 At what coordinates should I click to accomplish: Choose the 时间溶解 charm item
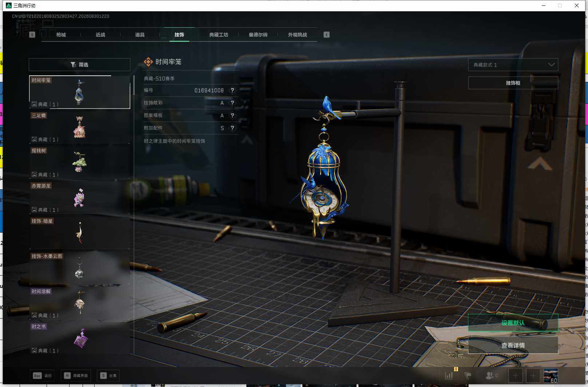pyautogui.click(x=80, y=303)
